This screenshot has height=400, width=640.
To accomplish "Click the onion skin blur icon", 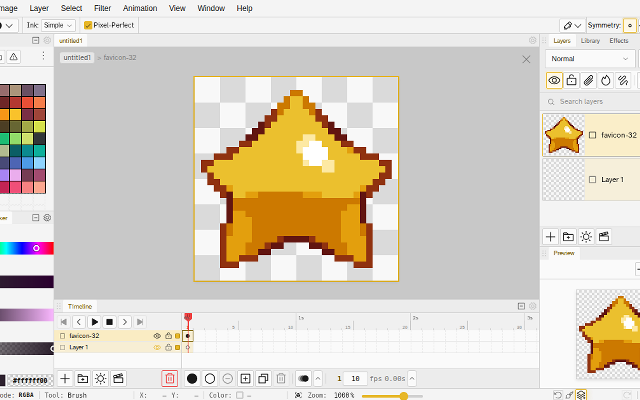I will pos(304,379).
